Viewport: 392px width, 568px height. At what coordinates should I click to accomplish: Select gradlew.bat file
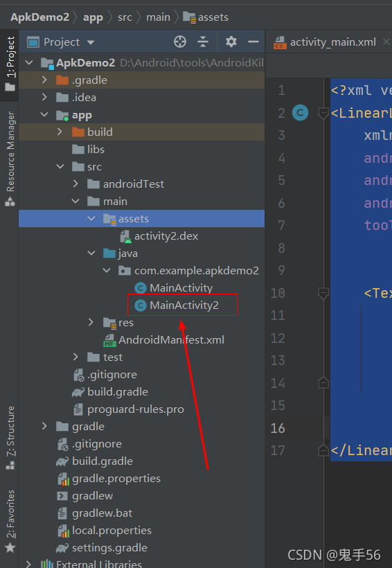pos(103,513)
